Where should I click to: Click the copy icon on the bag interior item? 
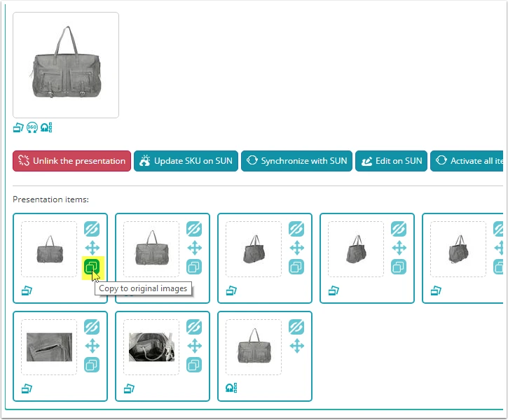point(194,365)
